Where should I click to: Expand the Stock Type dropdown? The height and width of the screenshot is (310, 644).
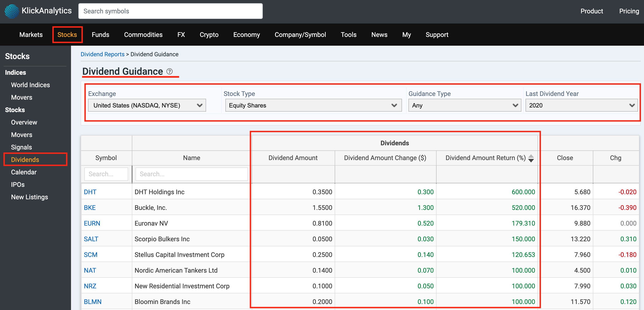coord(313,105)
